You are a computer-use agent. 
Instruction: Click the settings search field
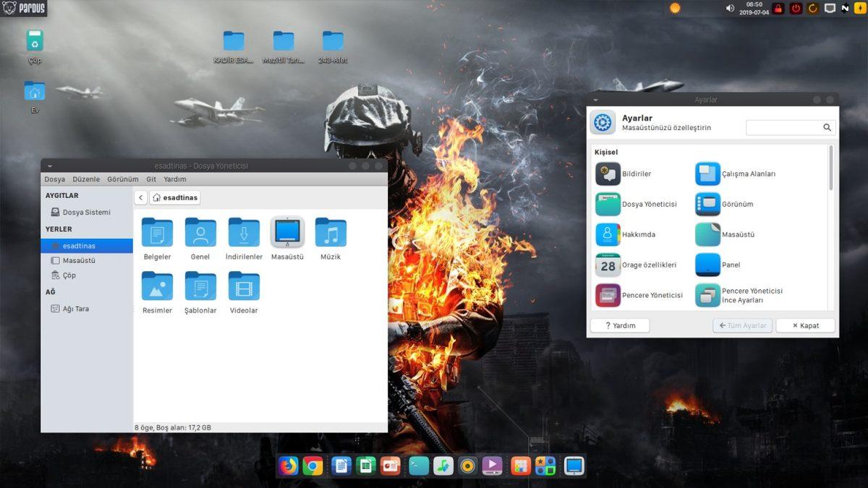(x=784, y=127)
